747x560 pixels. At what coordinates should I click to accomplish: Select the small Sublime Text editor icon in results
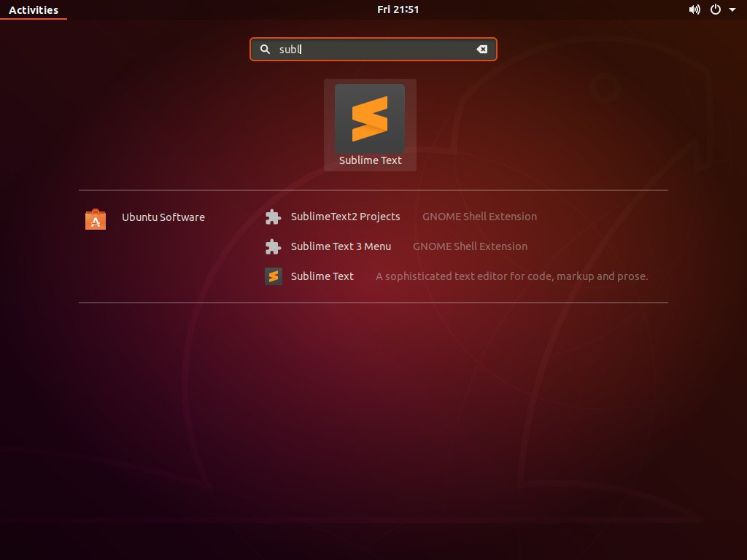tap(273, 276)
